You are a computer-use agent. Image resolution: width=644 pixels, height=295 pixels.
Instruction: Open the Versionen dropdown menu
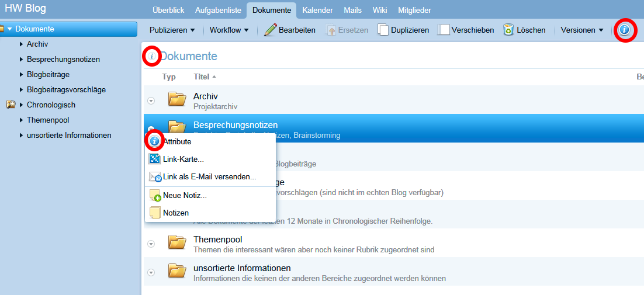(x=581, y=30)
